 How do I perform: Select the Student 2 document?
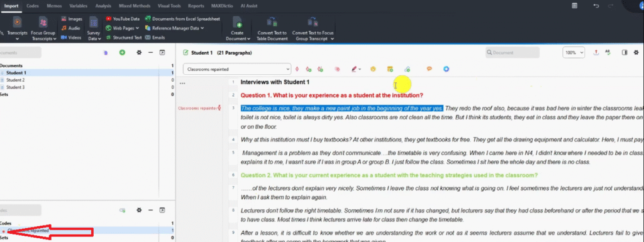tap(87, 80)
